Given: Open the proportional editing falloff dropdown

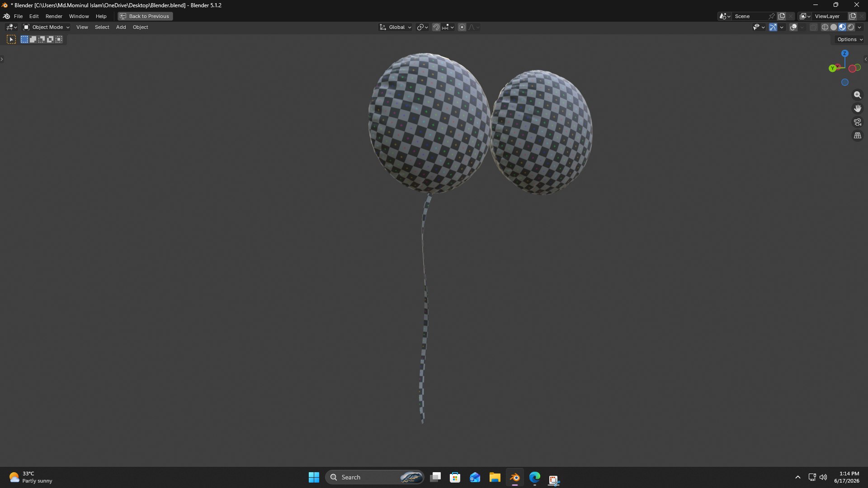Looking at the screenshot, I should 474,27.
